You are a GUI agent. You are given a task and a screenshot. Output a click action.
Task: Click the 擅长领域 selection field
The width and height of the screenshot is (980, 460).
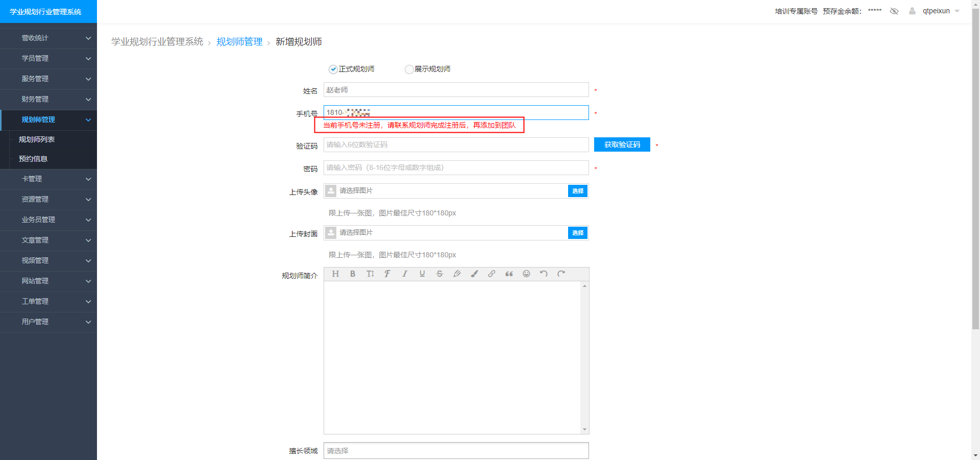(456, 451)
